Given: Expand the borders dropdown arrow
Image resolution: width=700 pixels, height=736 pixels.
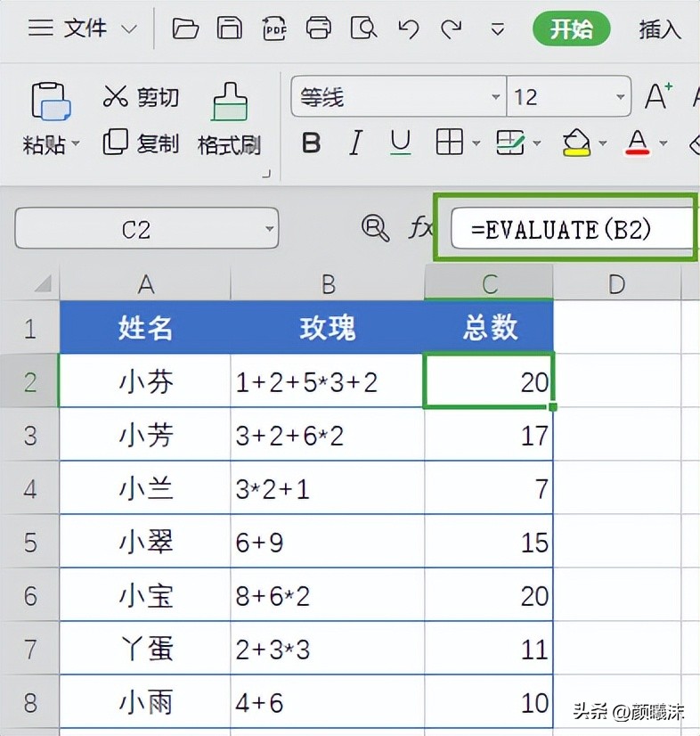Looking at the screenshot, I should (476, 143).
